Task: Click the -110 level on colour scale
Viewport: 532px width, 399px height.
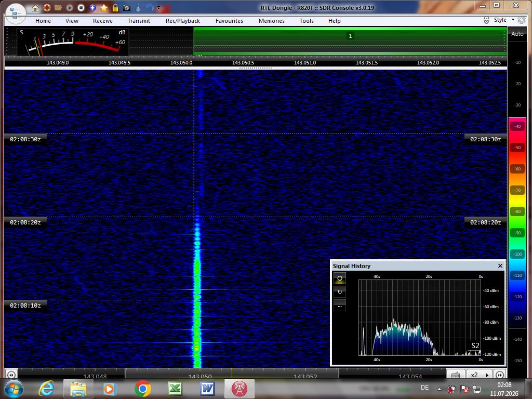Action: 517,275
